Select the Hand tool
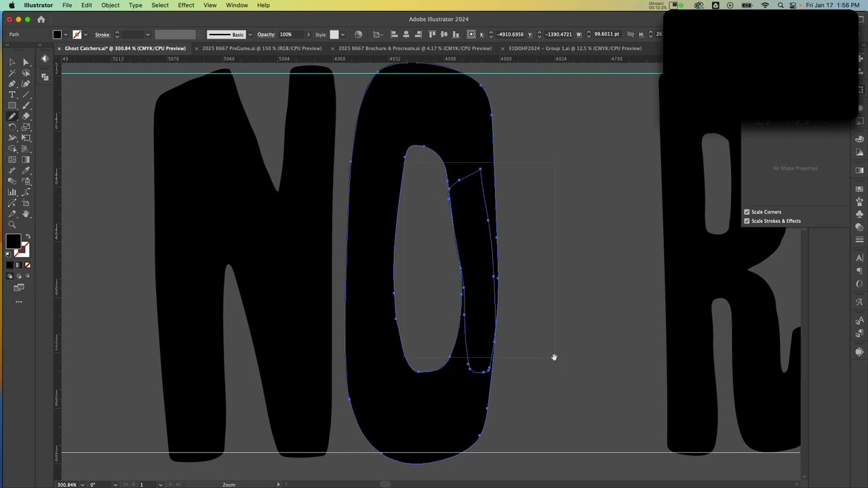 (x=26, y=213)
